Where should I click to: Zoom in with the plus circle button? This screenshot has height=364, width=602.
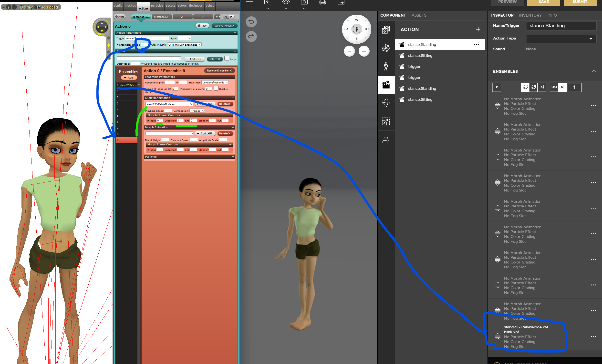coord(364,51)
